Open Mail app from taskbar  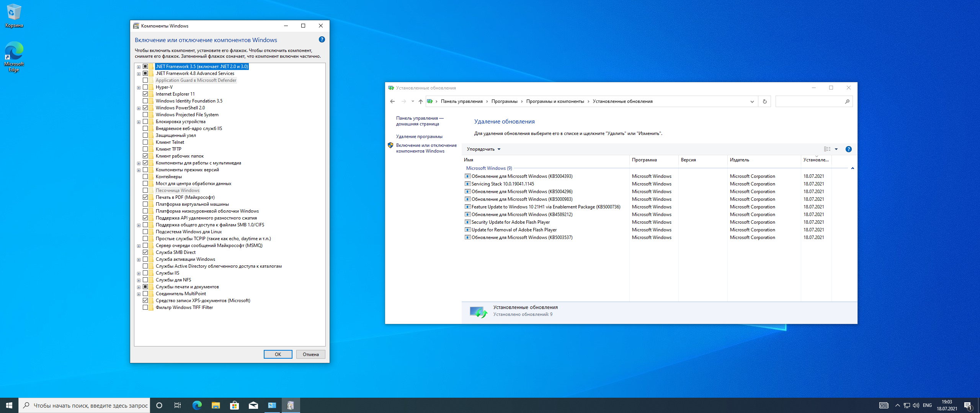coord(253,405)
